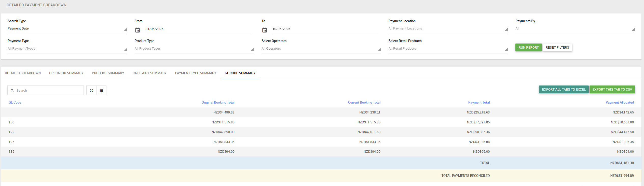Export all tabs to Excel
Viewport: 644px width, 186px height.
pos(564,90)
